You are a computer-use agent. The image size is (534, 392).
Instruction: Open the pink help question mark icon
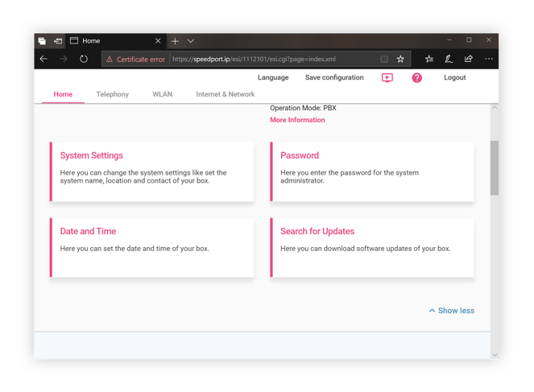pos(416,78)
